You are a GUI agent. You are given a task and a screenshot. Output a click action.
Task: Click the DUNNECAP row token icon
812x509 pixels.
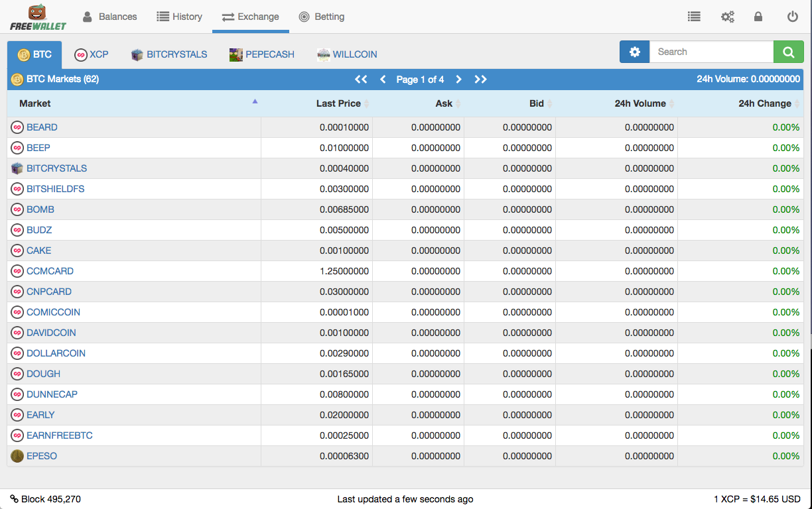[x=17, y=394]
